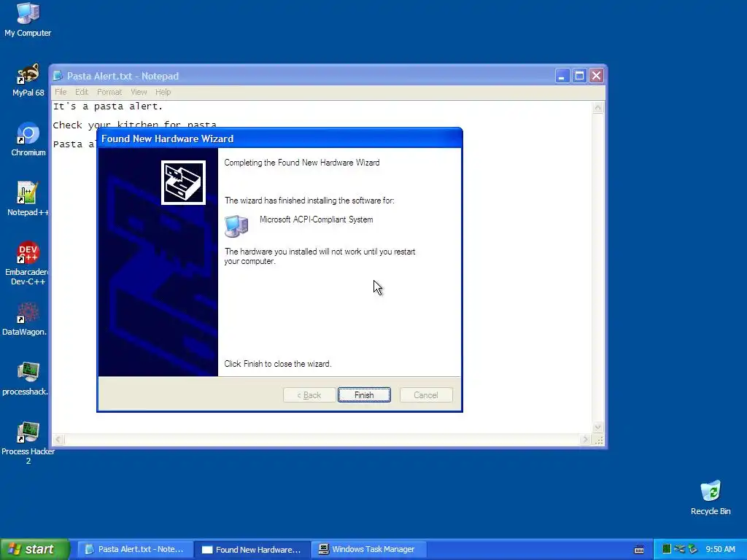
Task: Click Finish to close the wizard
Action: click(364, 394)
